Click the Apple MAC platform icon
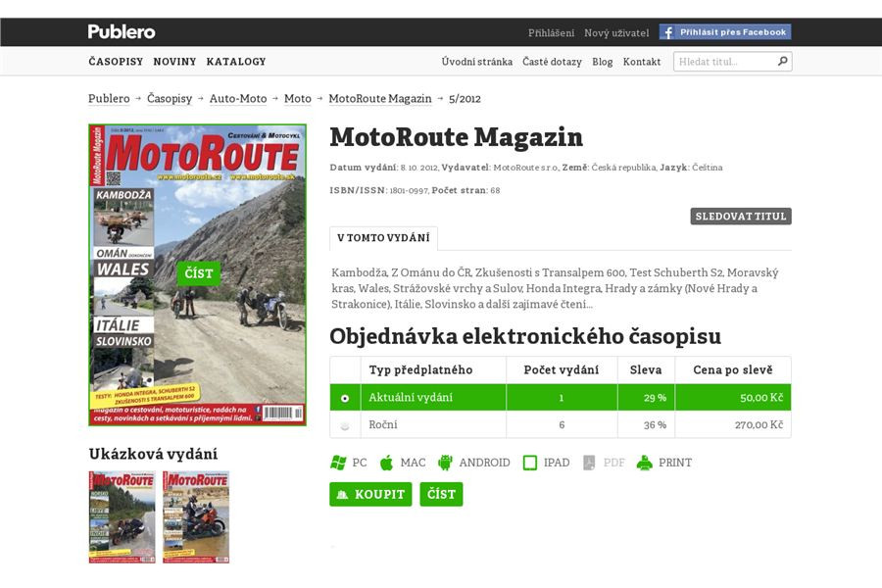 point(386,463)
